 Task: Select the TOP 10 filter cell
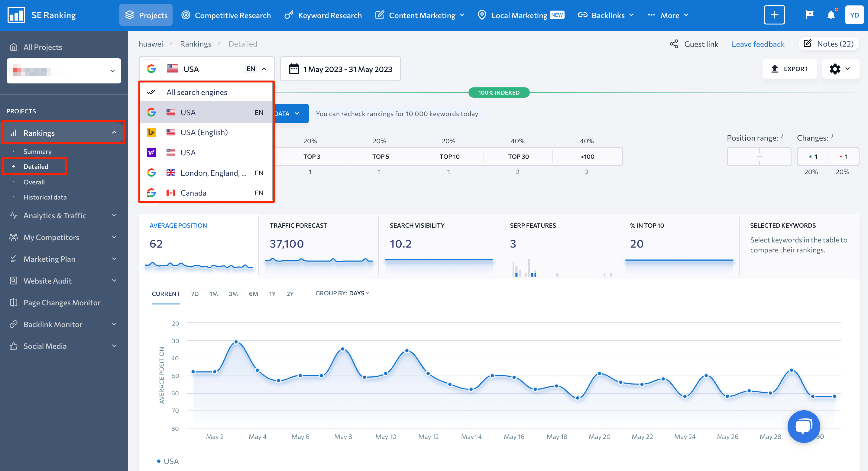[x=449, y=156]
